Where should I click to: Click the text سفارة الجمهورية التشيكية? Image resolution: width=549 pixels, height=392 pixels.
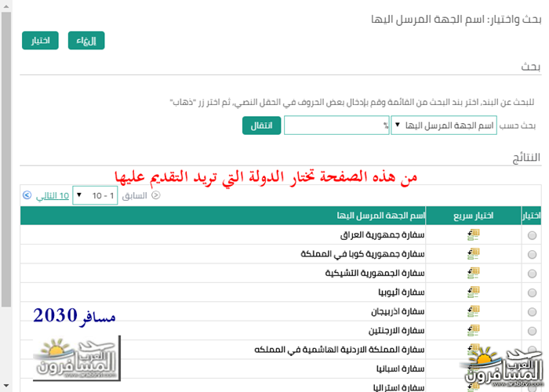coord(375,273)
